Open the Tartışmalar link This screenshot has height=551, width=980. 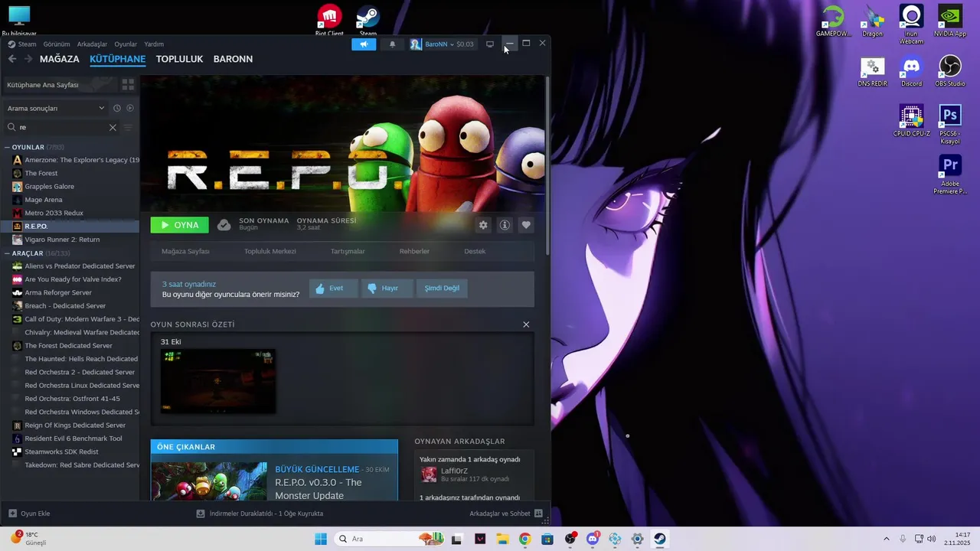[348, 251]
